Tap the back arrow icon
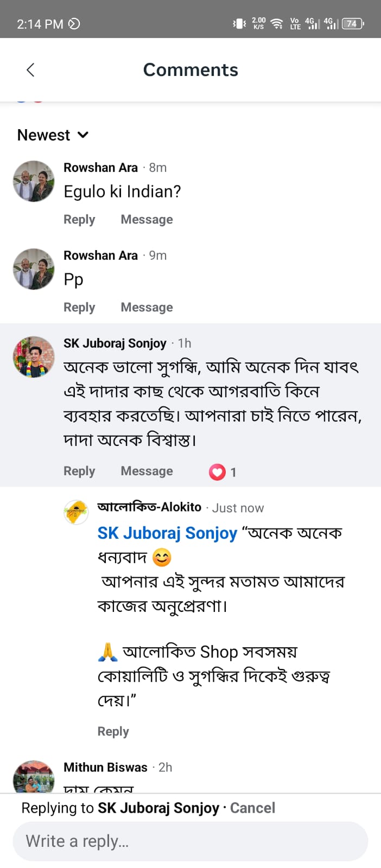381x868 pixels. [30, 70]
